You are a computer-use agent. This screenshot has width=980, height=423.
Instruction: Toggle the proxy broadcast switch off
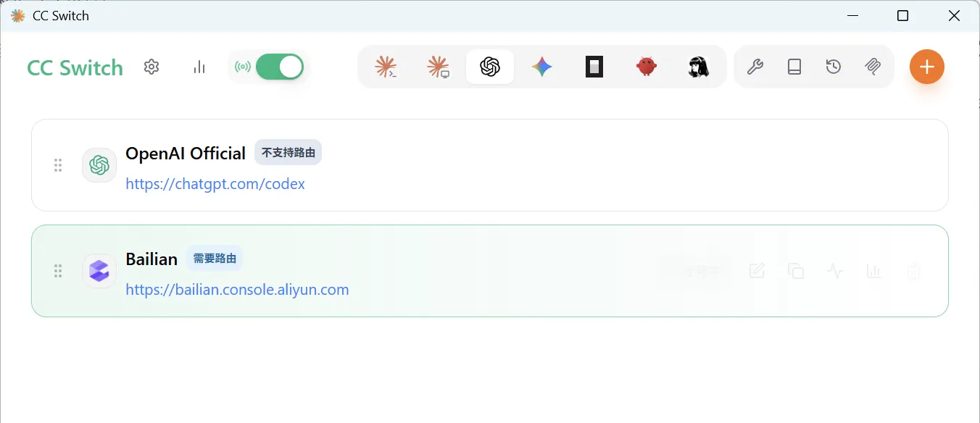click(x=279, y=67)
